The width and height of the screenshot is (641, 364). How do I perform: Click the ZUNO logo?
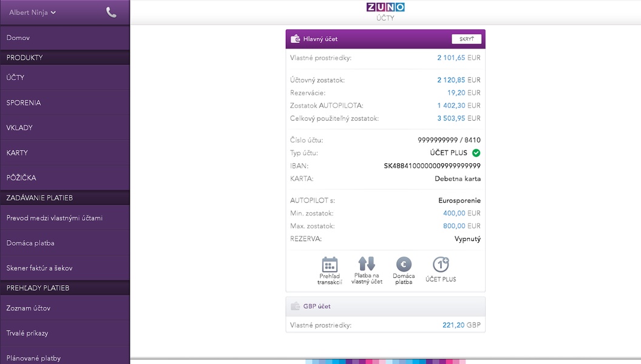point(385,7)
